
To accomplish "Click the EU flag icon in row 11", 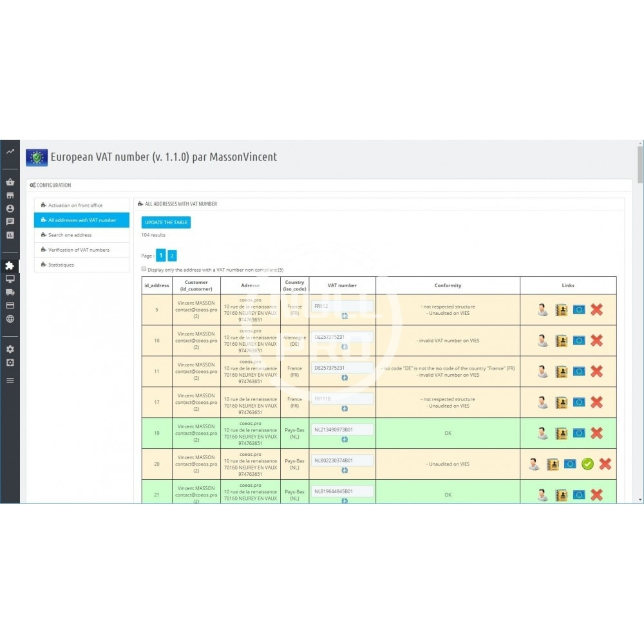I will click(579, 371).
